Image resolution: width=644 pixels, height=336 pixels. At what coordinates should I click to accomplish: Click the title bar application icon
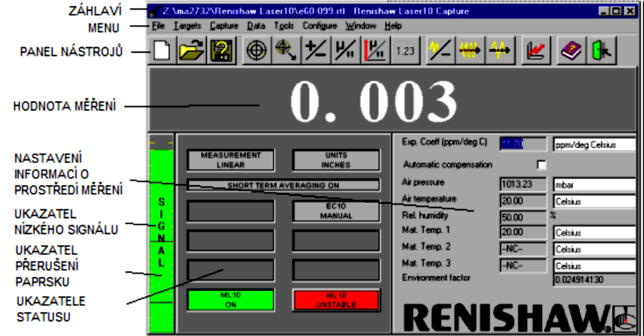[155, 12]
